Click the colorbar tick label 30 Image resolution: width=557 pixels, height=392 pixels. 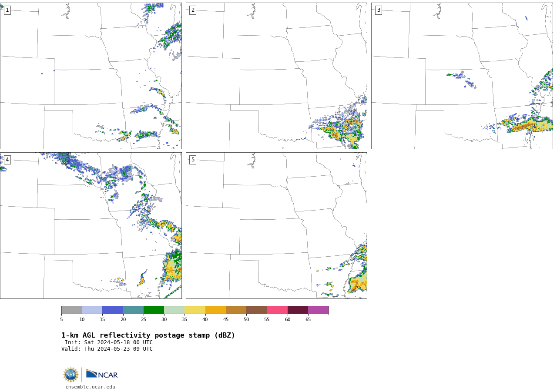click(164, 320)
